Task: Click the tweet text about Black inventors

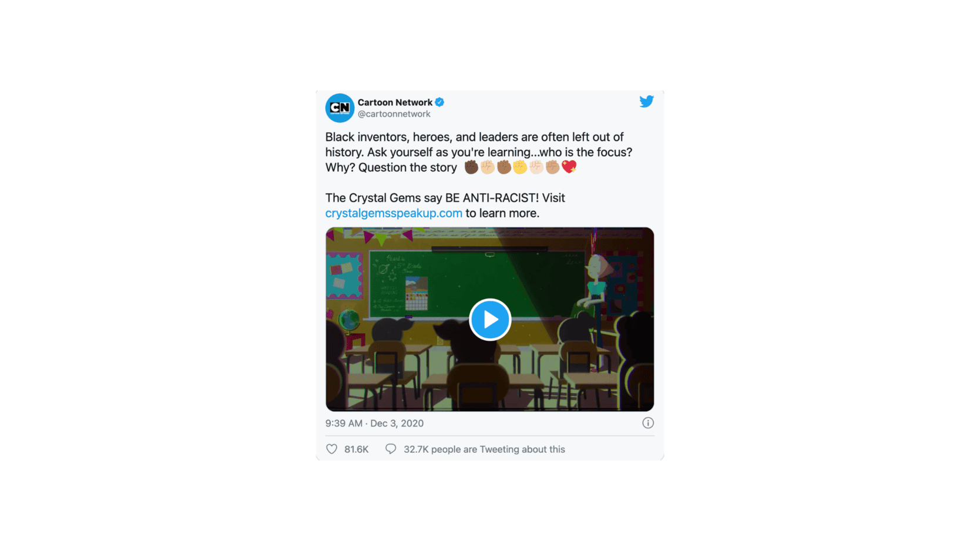Action: 479,152
